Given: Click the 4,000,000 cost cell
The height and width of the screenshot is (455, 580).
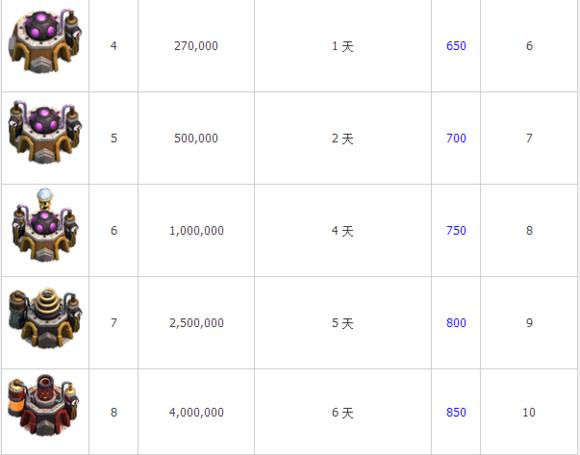Looking at the screenshot, I should [196, 412].
